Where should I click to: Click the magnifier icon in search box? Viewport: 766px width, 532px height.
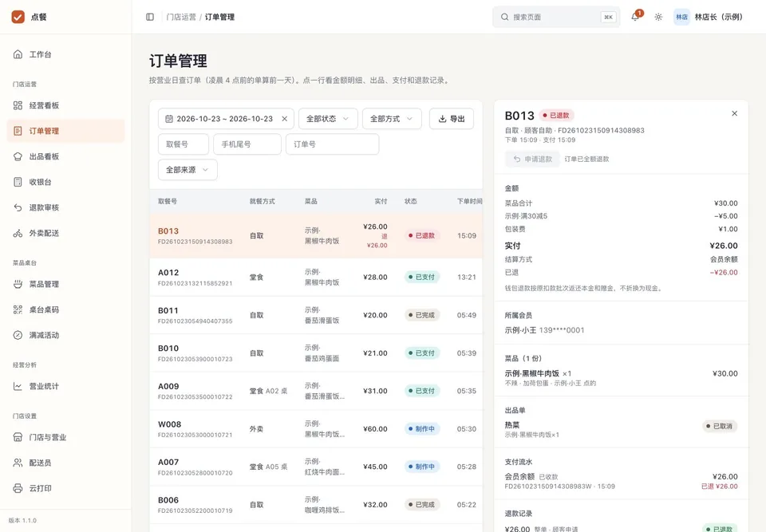(x=504, y=17)
